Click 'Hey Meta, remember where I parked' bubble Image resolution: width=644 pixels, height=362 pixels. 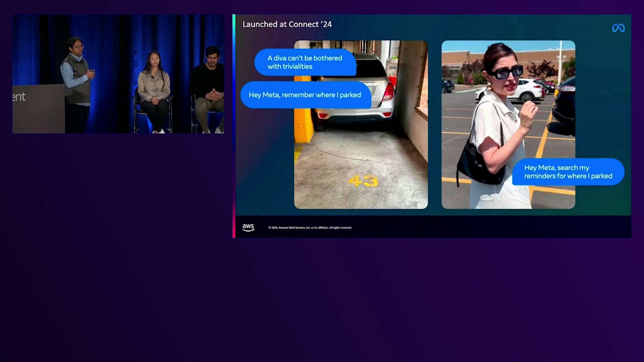305,95
